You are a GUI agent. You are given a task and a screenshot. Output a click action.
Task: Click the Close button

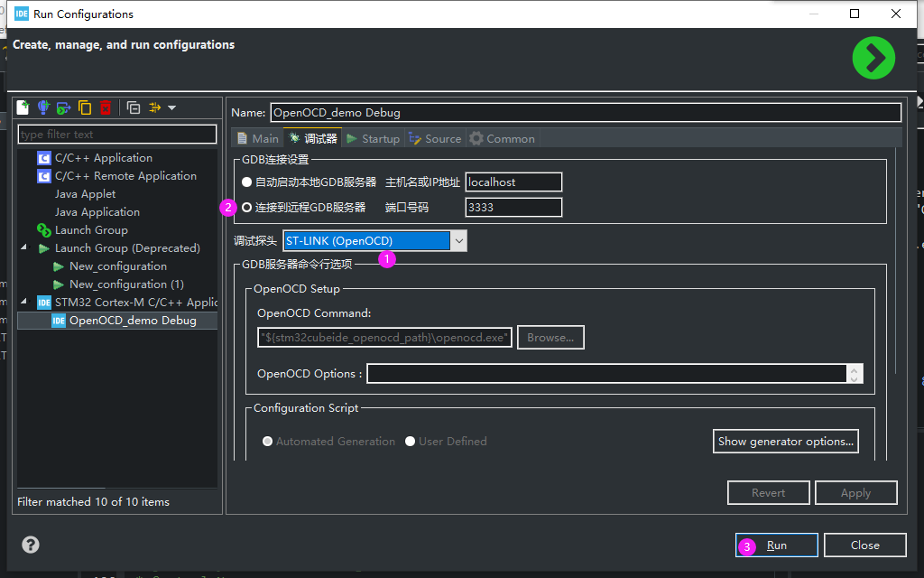coord(865,545)
